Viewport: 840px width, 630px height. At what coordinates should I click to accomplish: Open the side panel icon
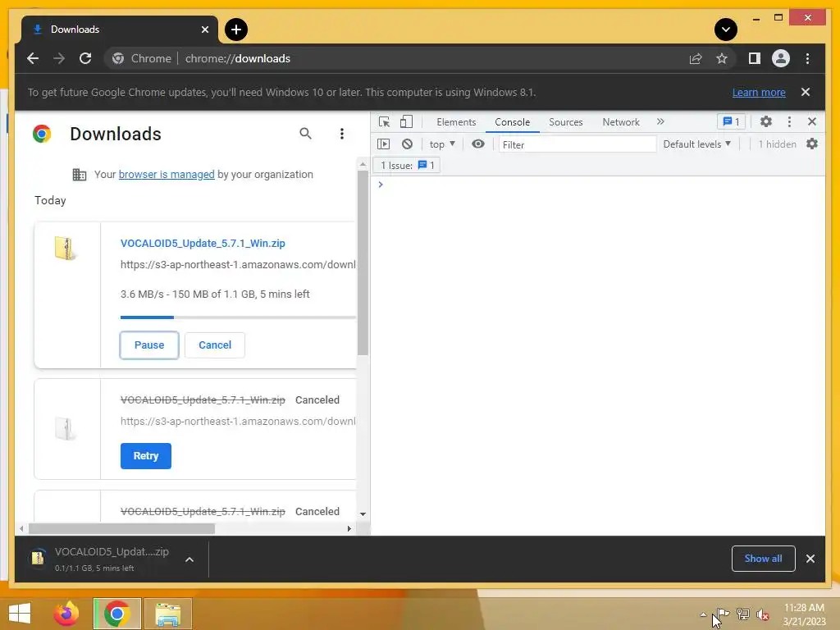pyautogui.click(x=755, y=58)
